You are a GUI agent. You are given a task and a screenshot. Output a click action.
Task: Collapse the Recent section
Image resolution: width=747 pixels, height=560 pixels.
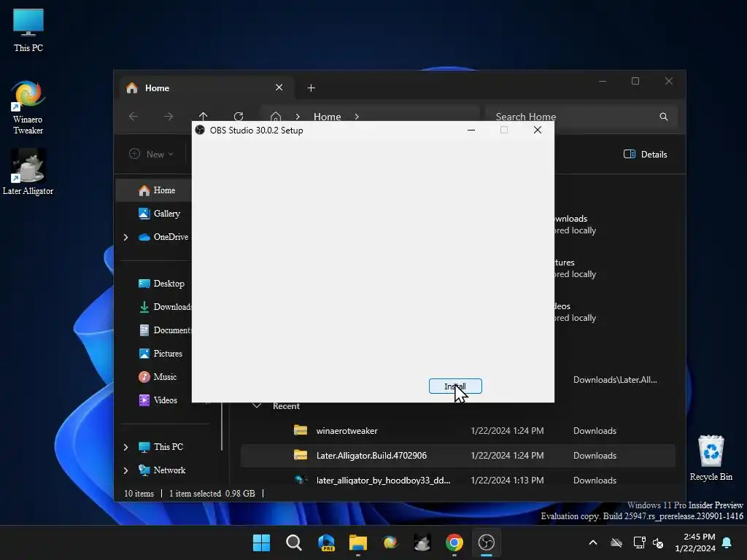coord(257,406)
